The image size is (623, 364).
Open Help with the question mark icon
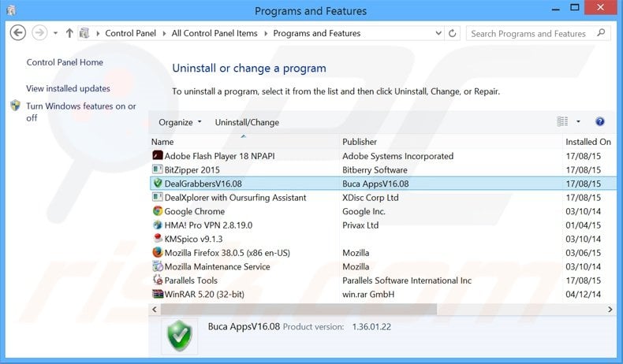click(600, 121)
